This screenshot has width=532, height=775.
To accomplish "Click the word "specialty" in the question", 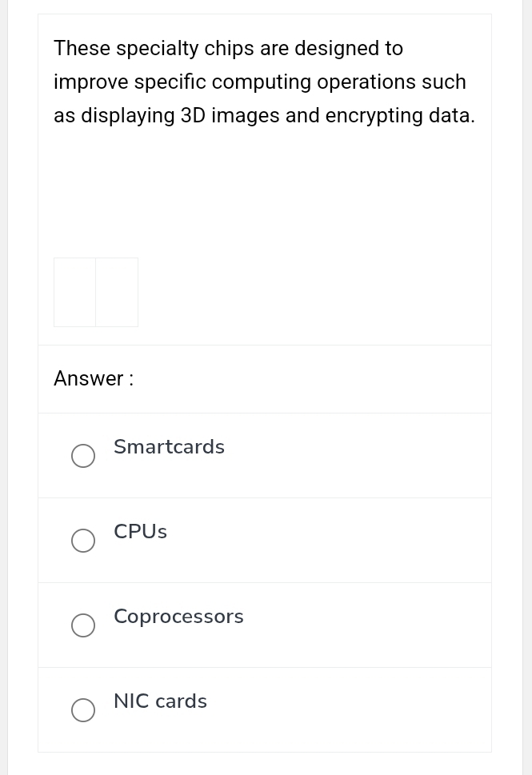I will pyautogui.click(x=157, y=49).
